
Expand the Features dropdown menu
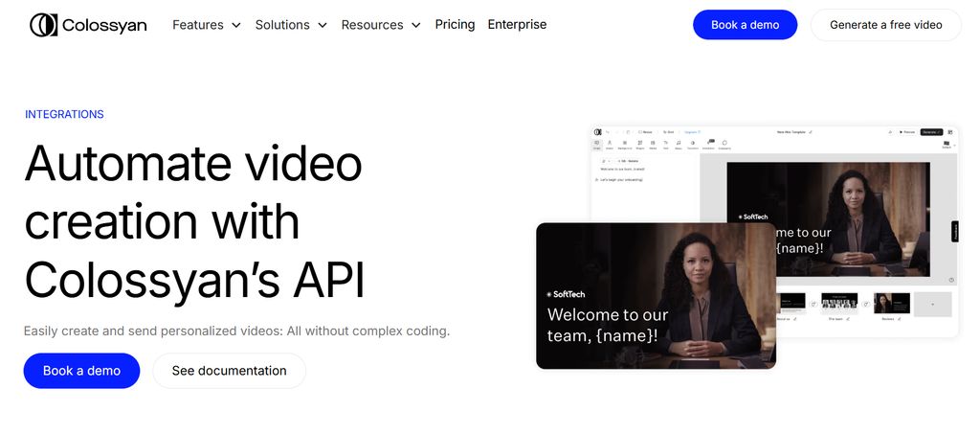[207, 25]
